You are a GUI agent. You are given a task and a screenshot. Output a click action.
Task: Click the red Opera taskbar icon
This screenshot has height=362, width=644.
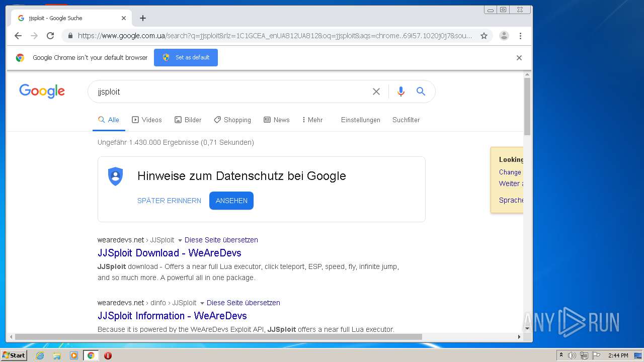pyautogui.click(x=108, y=355)
